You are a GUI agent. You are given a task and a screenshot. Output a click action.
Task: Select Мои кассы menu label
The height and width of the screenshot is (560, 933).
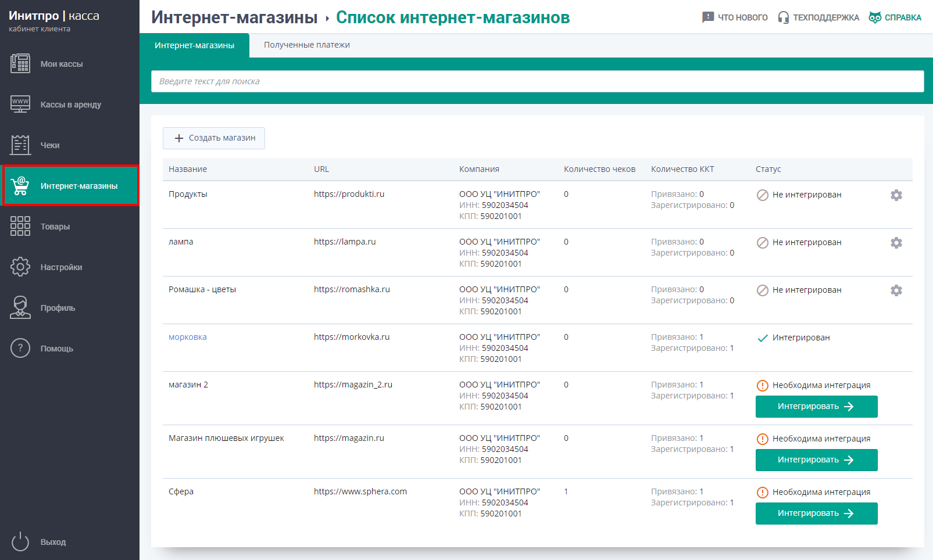[62, 64]
